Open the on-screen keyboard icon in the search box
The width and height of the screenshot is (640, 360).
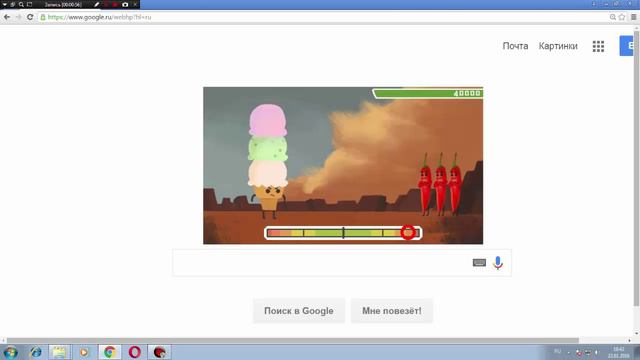click(x=479, y=262)
